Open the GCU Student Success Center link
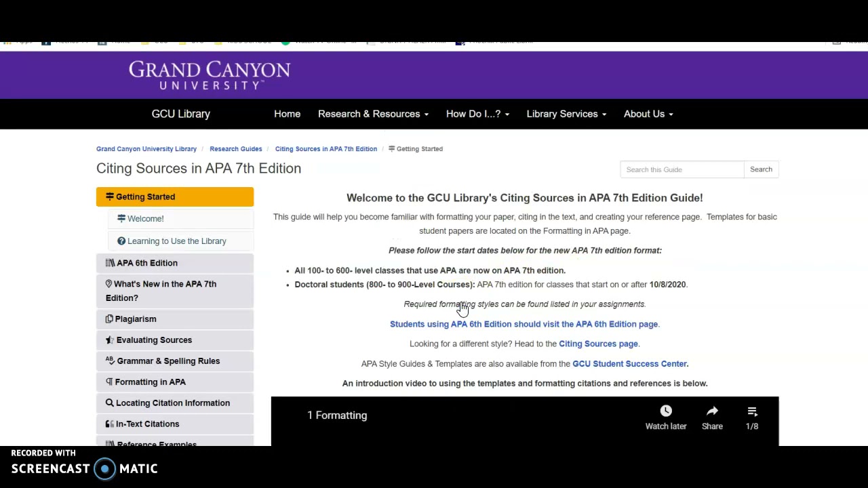This screenshot has width=868, height=488. coord(630,363)
